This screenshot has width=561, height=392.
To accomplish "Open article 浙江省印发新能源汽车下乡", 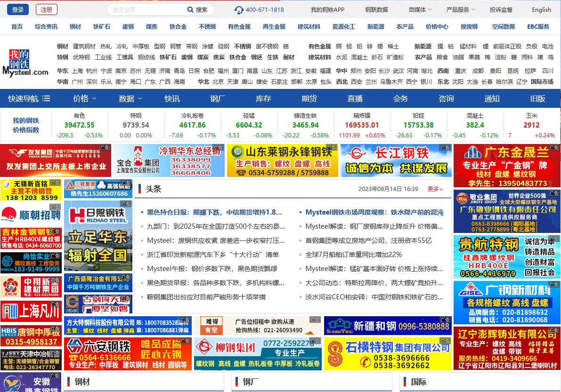I will point(212,255).
